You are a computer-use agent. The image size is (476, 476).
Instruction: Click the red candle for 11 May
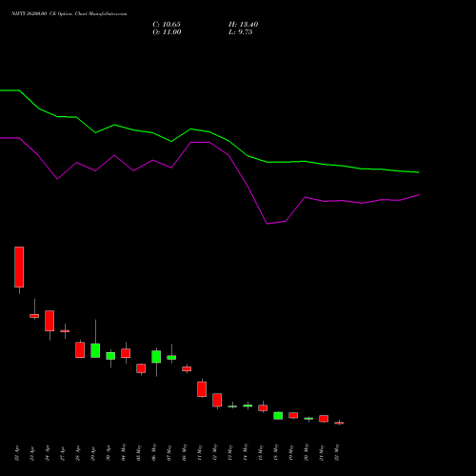click(x=202, y=389)
